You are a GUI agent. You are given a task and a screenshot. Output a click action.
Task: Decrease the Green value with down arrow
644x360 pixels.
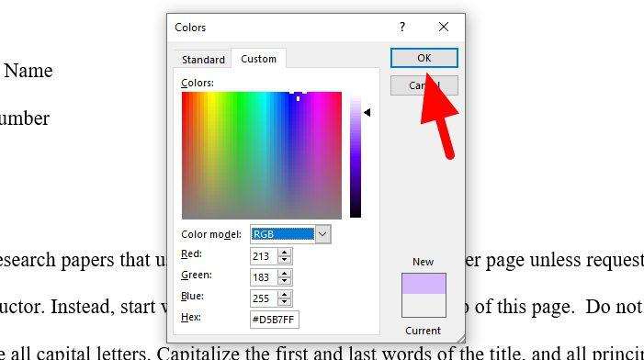284,282
